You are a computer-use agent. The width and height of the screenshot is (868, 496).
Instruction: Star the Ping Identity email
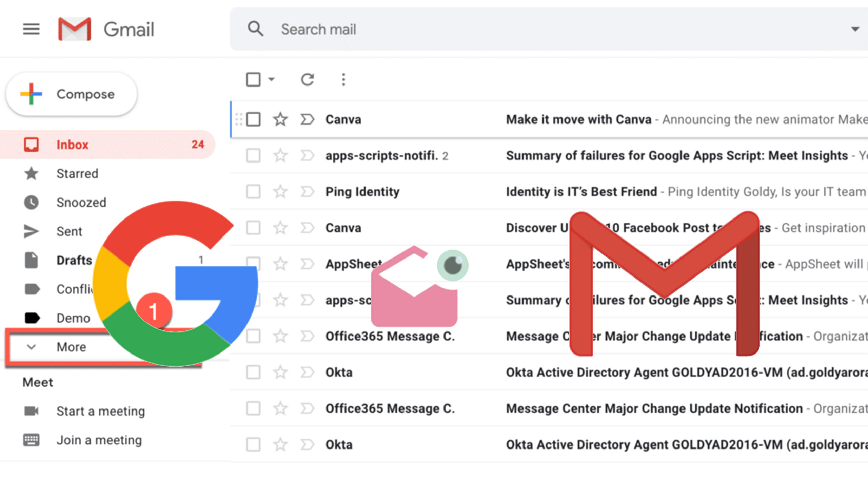[280, 192]
